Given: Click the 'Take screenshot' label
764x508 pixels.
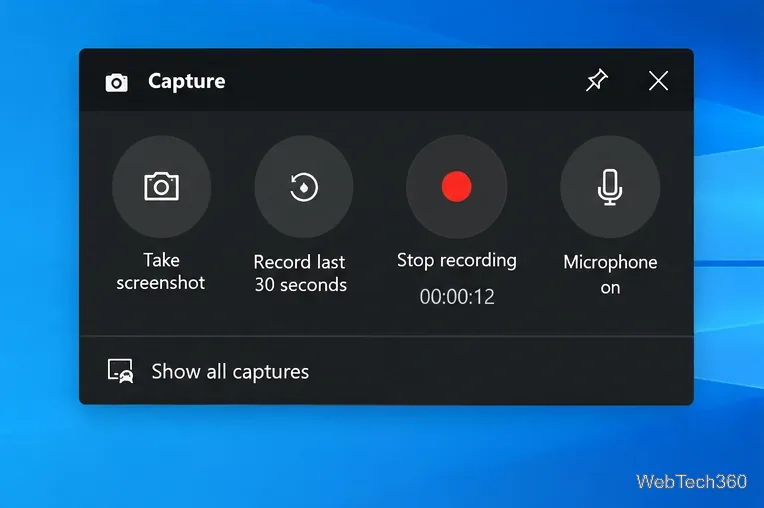Looking at the screenshot, I should [x=161, y=271].
